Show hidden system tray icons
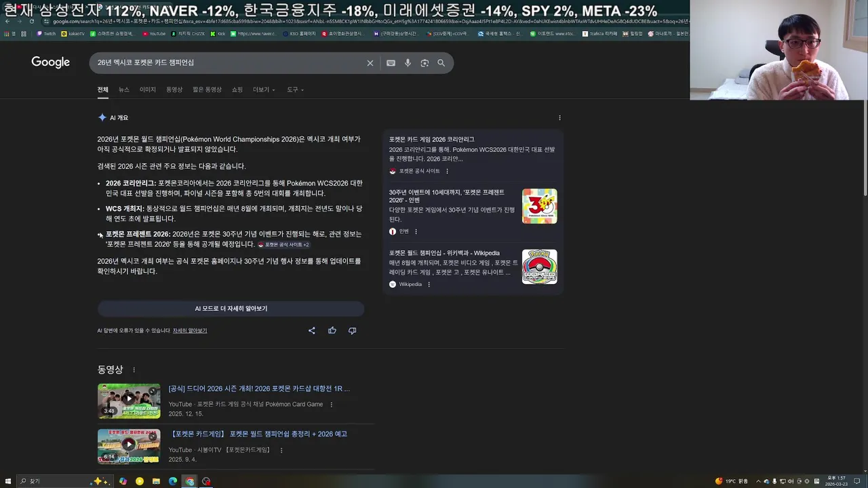Viewport: 868px width, 488px height. tap(759, 481)
